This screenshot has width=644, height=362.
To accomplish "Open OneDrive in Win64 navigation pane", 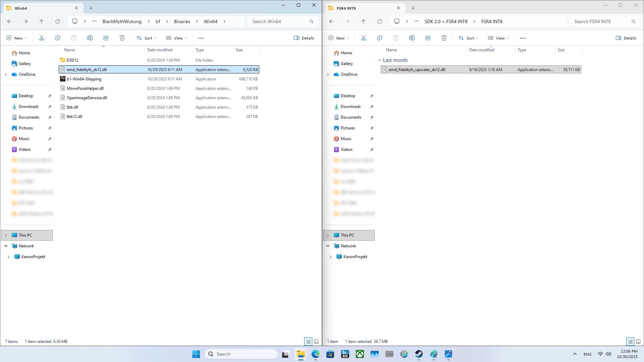I will tap(27, 74).
